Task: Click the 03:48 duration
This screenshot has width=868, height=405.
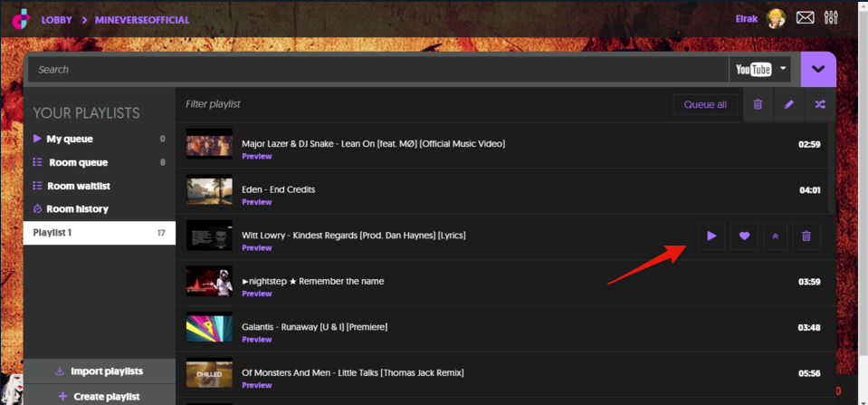Action: [809, 327]
